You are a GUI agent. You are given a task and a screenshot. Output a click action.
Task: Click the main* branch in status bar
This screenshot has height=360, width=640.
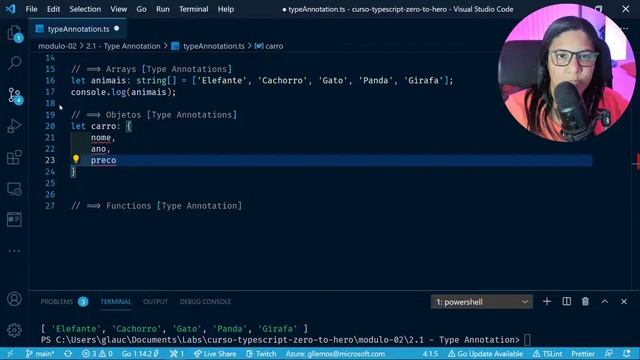[x=40, y=354]
